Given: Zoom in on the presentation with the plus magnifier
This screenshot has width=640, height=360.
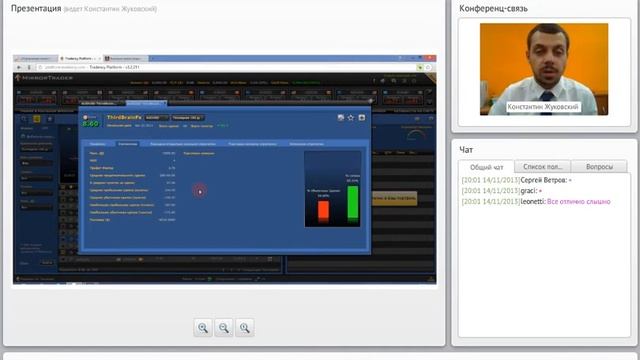Looking at the screenshot, I should coord(203,328).
